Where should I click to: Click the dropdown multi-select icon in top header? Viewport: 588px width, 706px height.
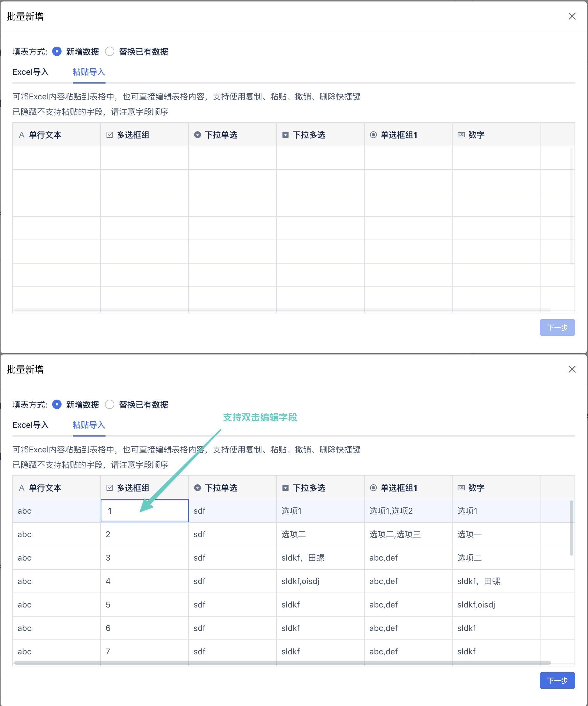point(285,135)
